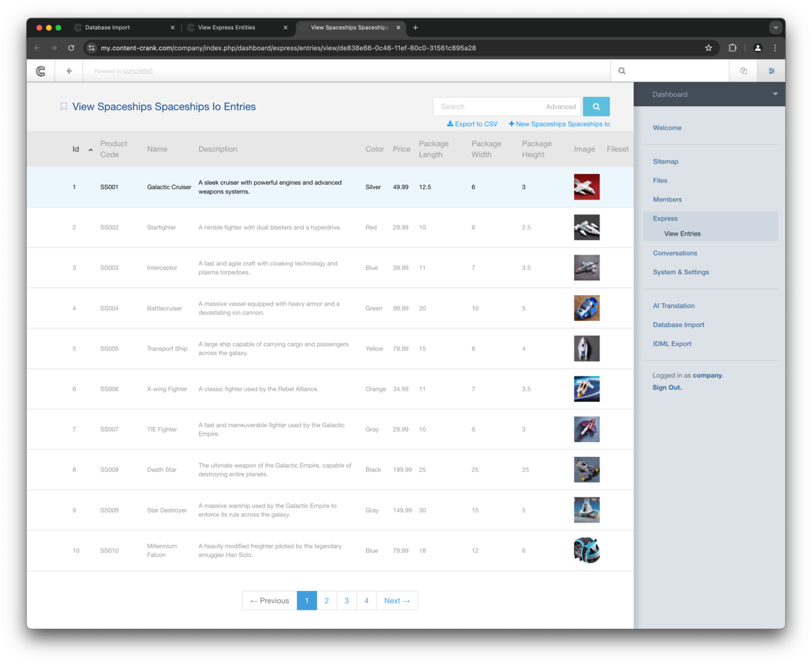The height and width of the screenshot is (664, 812).
Task: Open the Advanced search link
Action: [x=561, y=106]
